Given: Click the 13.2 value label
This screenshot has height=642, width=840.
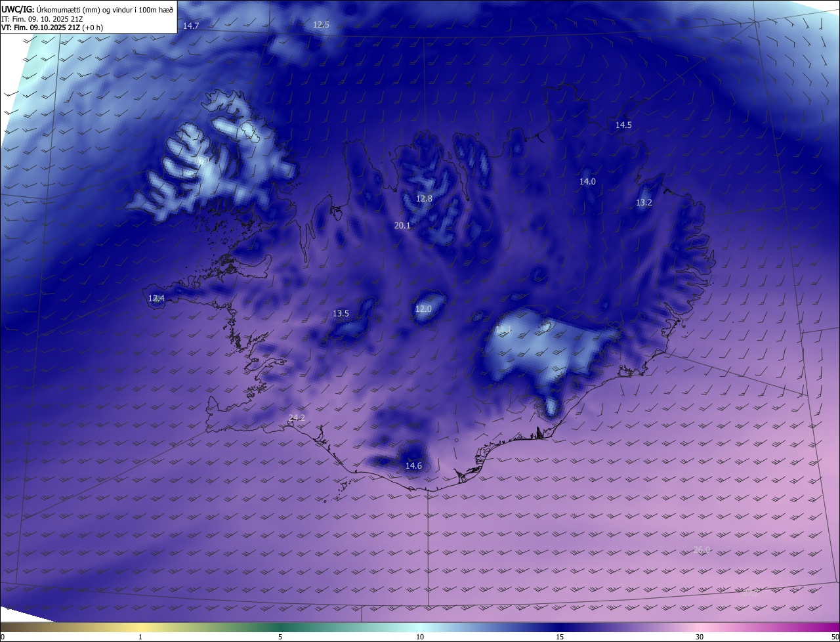Looking at the screenshot, I should (644, 202).
